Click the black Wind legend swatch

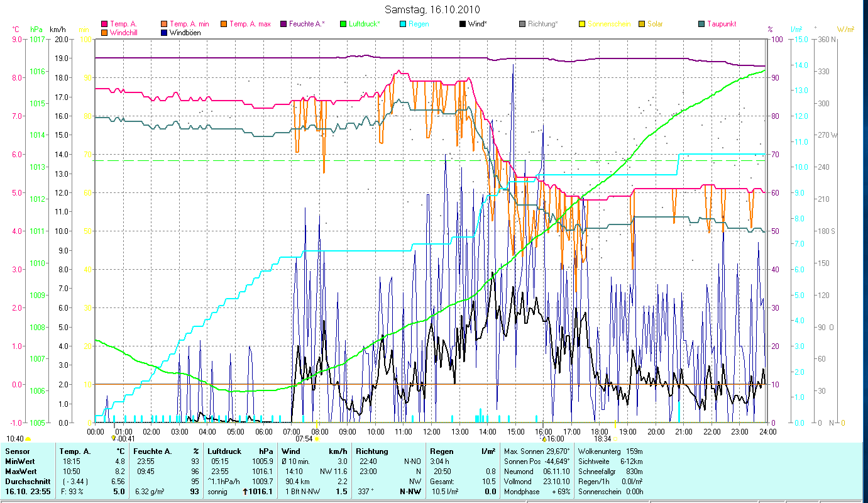(463, 25)
